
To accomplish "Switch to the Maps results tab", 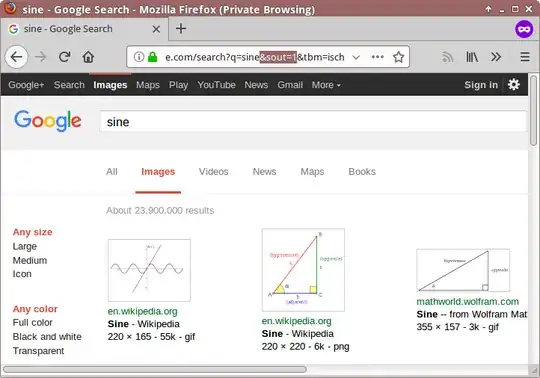I will click(x=312, y=171).
